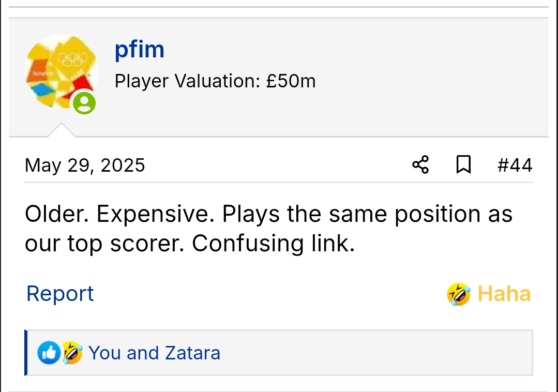View reactions from You and Zatara
Viewport: 558px width, 392px height.
pos(154,353)
